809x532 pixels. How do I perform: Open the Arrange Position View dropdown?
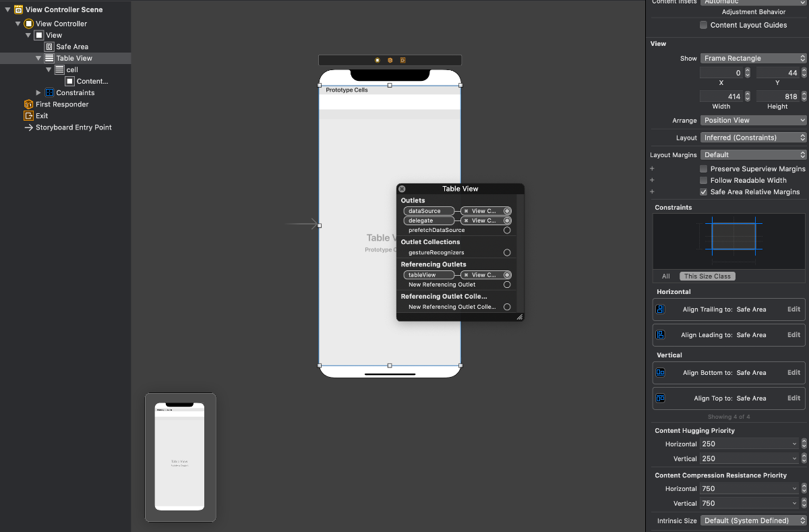point(754,120)
